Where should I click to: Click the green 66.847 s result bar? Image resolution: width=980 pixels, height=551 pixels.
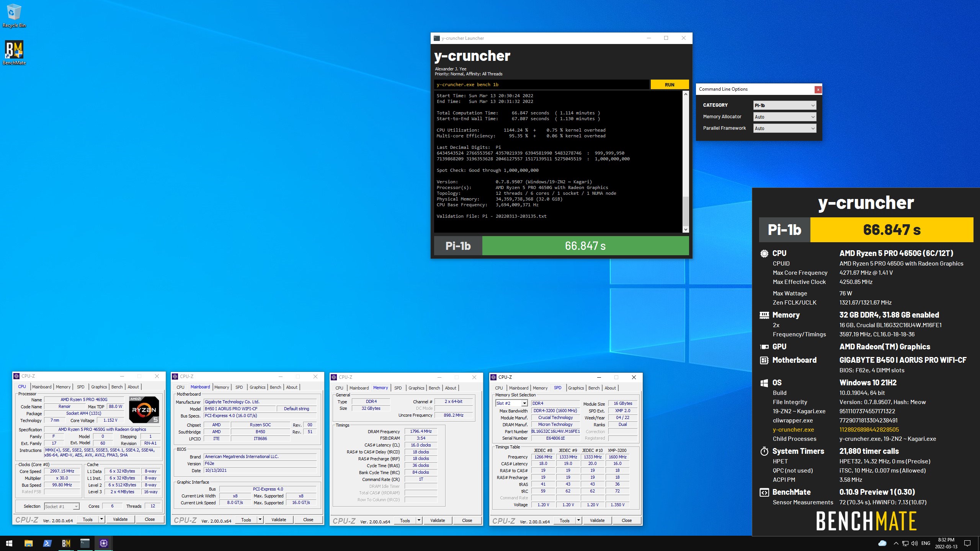[x=585, y=246]
